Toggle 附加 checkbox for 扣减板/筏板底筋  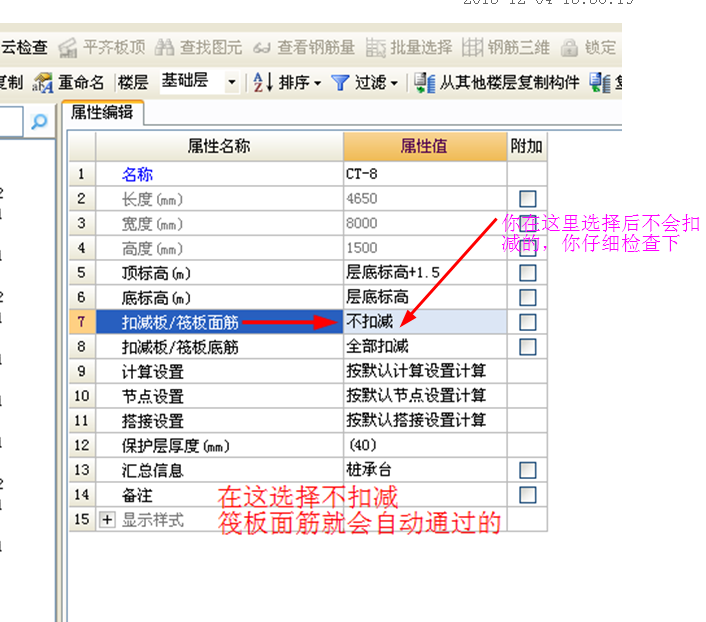pos(527,347)
